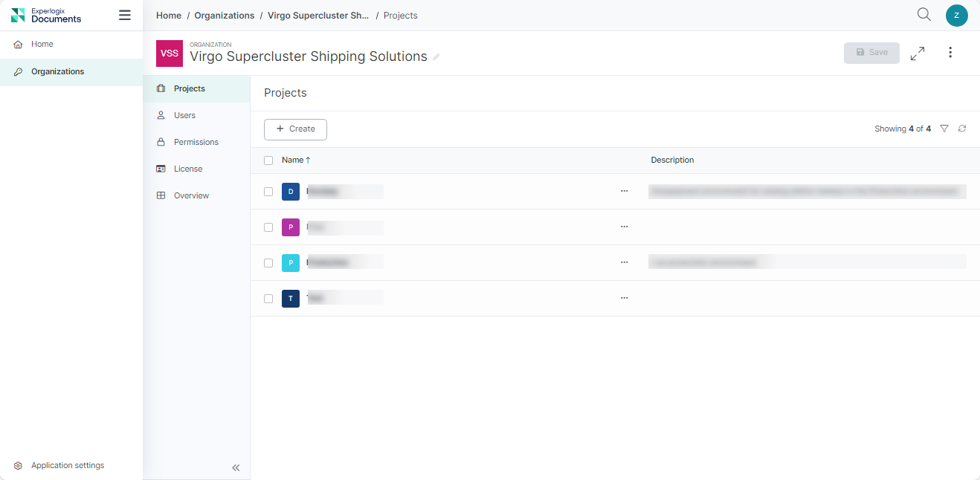Check the box for the T project
This screenshot has height=480, width=980.
pos(268,299)
